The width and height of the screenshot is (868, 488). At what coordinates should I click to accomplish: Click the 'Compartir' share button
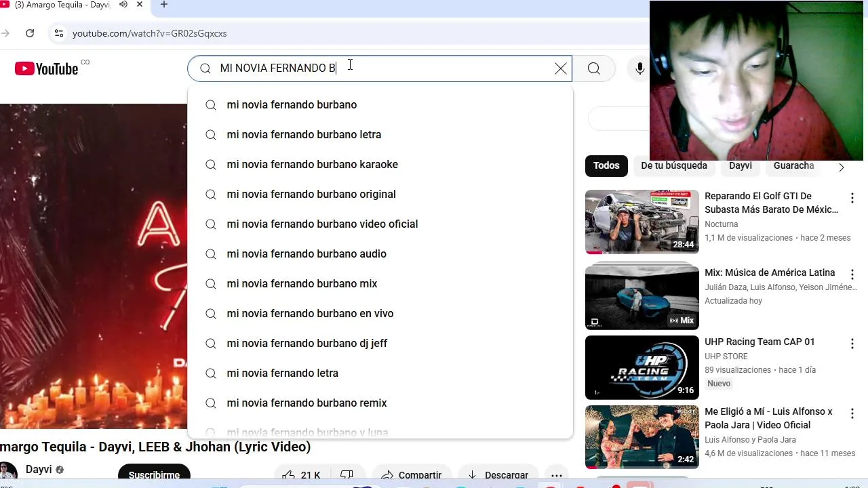pos(411,475)
